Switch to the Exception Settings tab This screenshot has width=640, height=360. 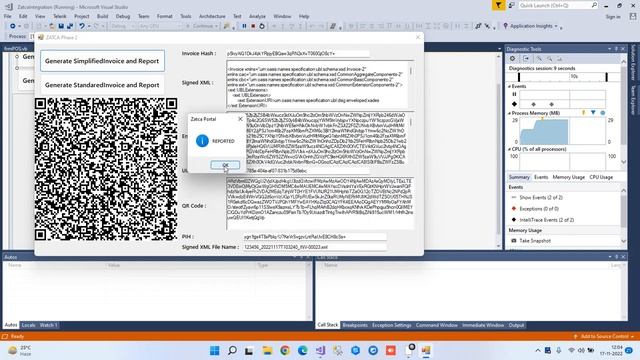pos(391,325)
